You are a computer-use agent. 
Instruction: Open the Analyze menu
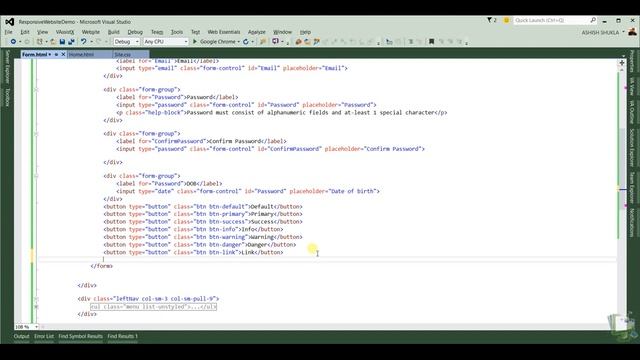[257, 32]
